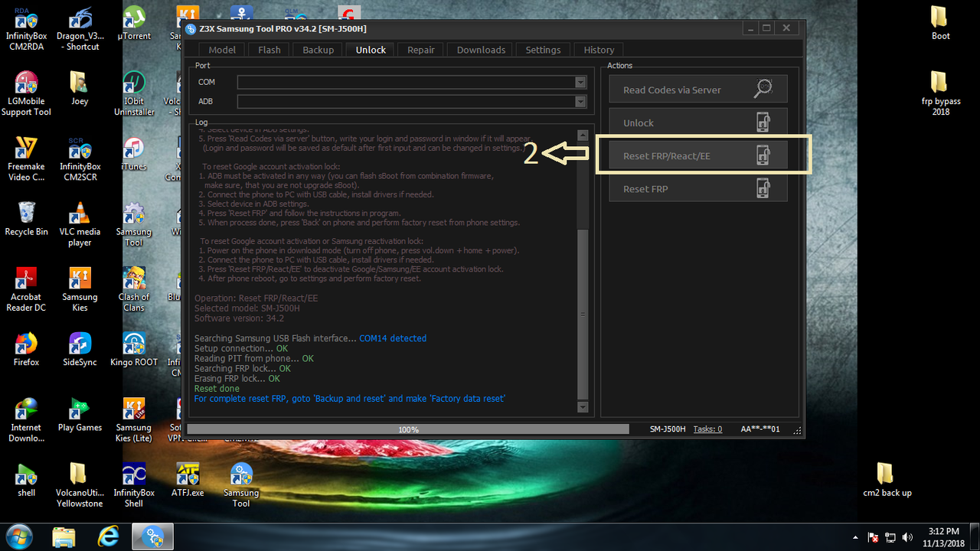The image size is (980, 551).
Task: Launch Internet Explorer from the taskbar
Action: tap(107, 537)
